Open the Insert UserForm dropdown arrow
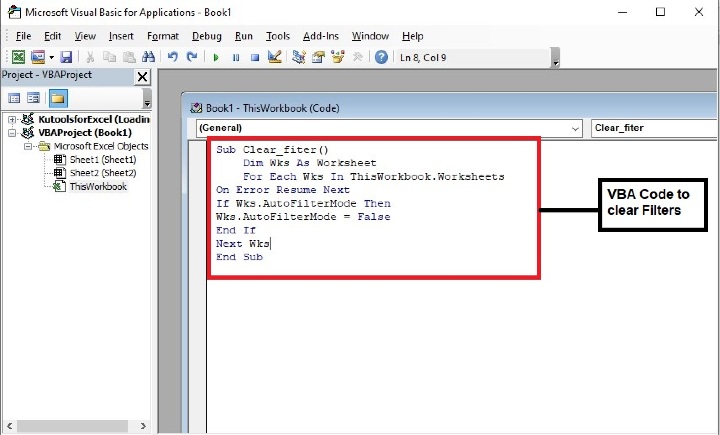Image resolution: width=720 pixels, height=435 pixels. (51, 57)
